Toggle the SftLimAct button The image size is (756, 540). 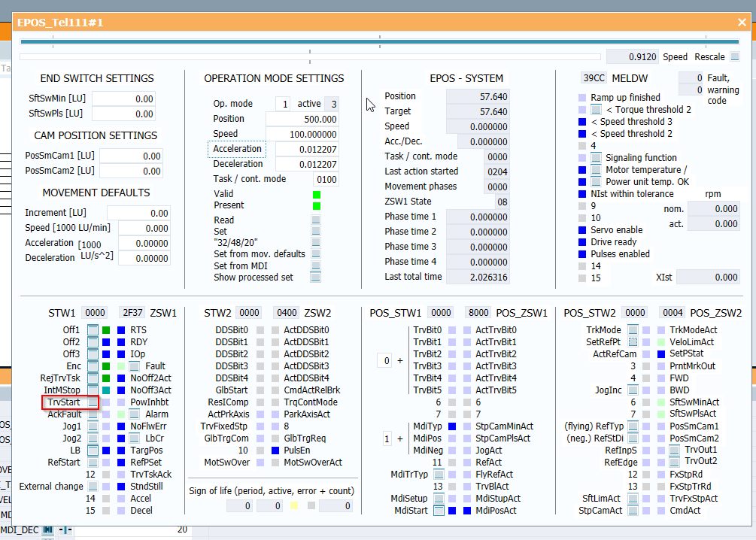633,499
